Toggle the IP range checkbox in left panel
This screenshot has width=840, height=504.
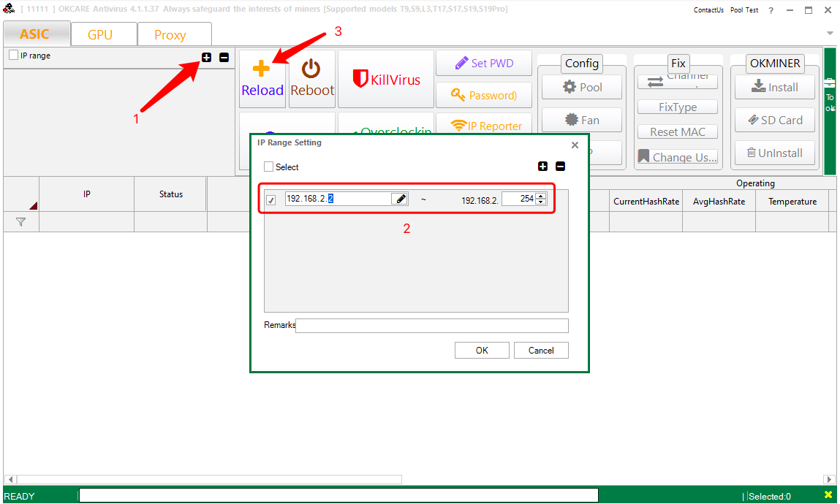coord(12,55)
